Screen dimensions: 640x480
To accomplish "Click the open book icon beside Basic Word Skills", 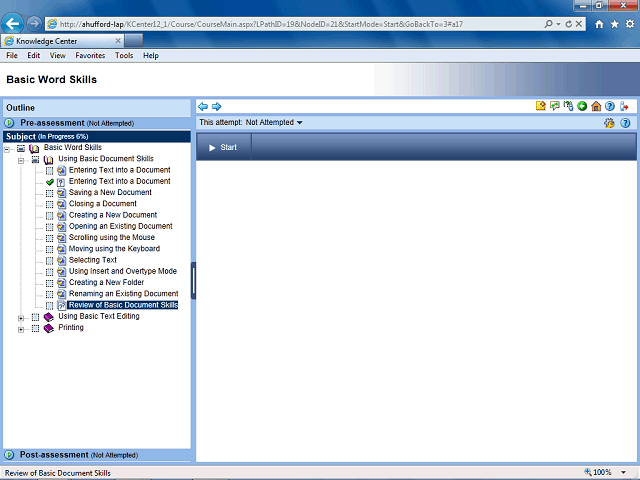I will coord(34,149).
